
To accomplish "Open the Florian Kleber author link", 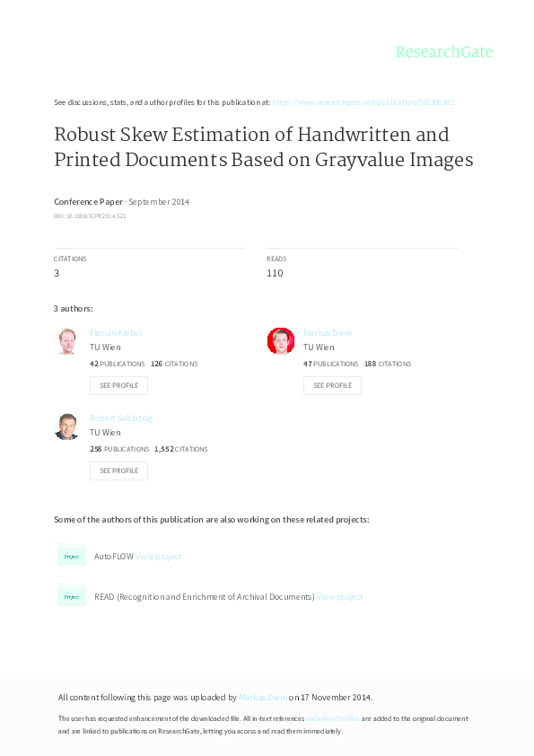I will pyautogui.click(x=116, y=332).
